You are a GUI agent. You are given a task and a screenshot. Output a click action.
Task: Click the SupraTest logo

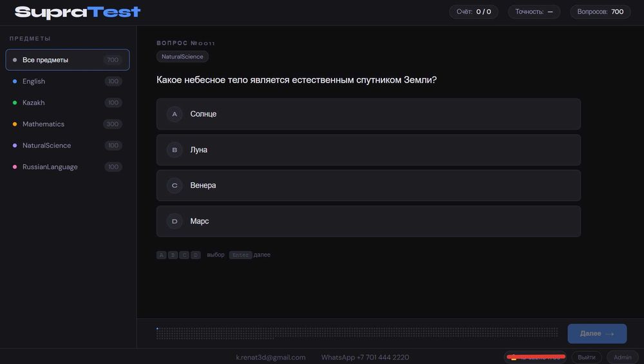point(78,12)
